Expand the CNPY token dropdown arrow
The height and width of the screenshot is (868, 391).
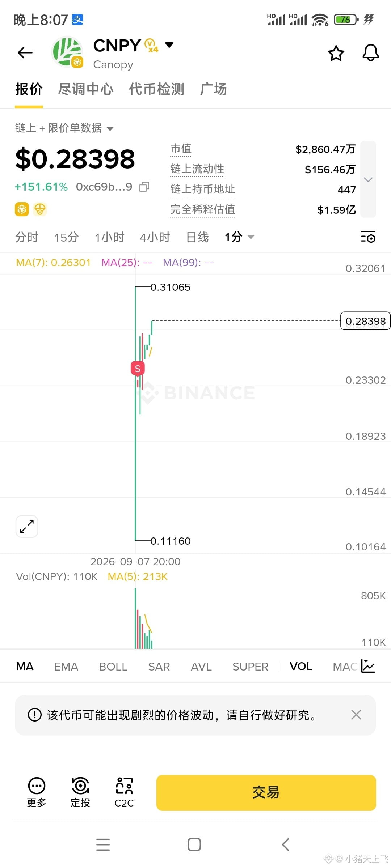coord(169,45)
